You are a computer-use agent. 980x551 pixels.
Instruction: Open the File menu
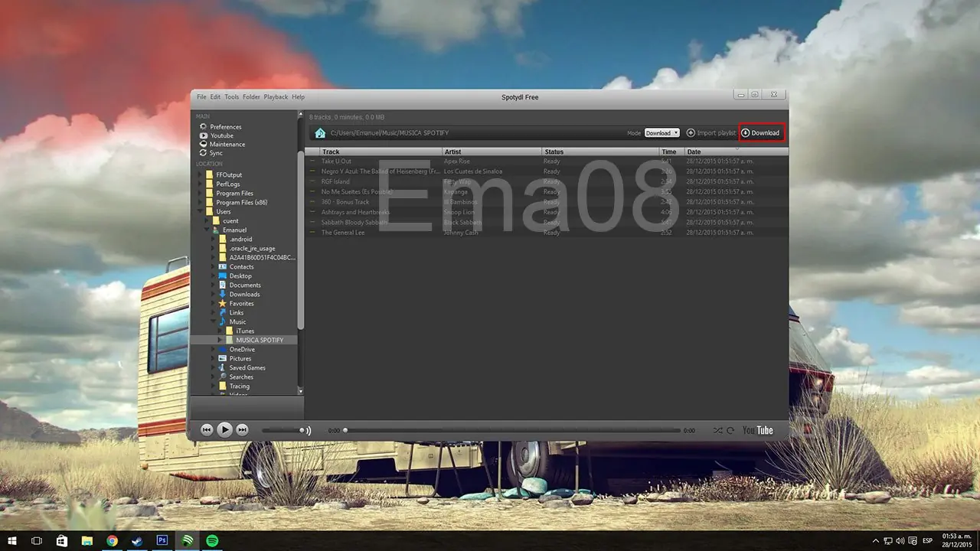(201, 97)
